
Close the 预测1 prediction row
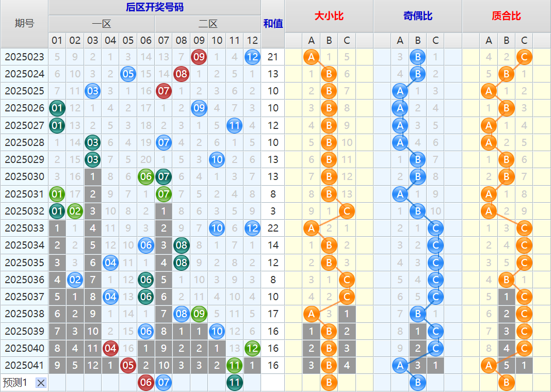pos(41,383)
